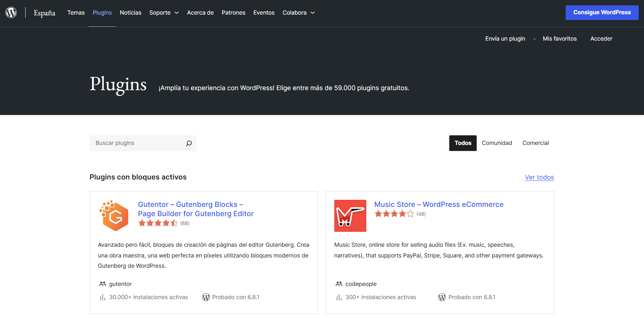Switch to the Comercial filter

pos(535,143)
